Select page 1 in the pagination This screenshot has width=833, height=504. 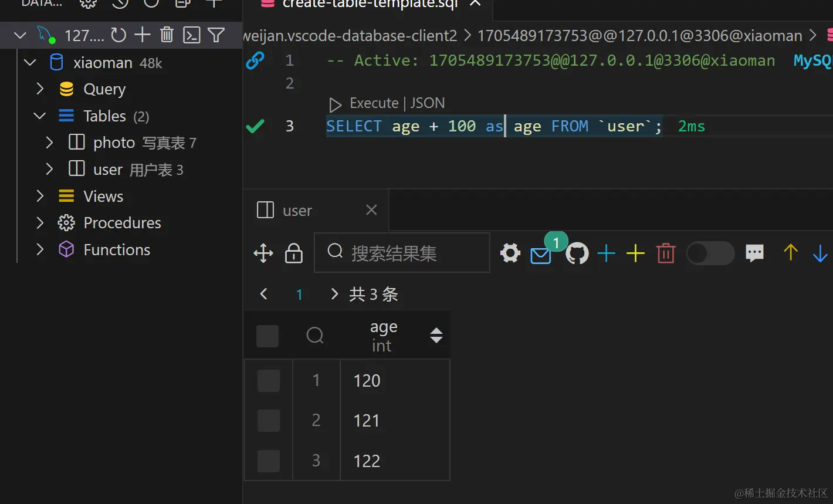299,295
